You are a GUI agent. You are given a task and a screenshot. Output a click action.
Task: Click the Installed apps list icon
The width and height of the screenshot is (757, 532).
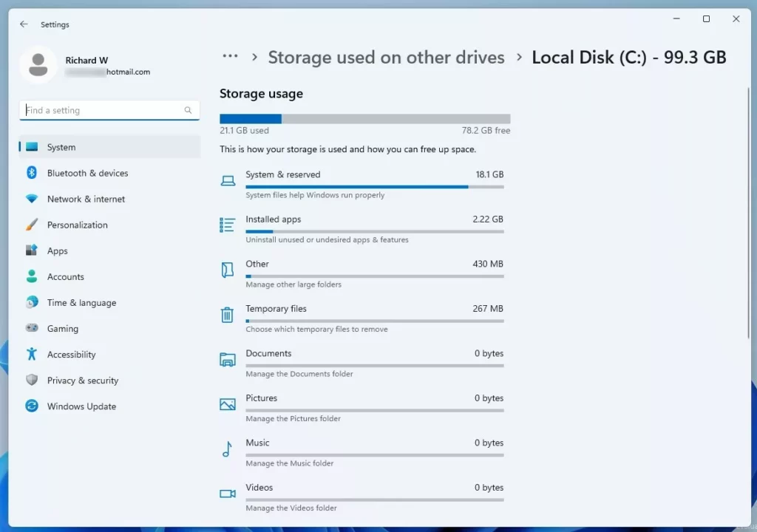(x=228, y=225)
